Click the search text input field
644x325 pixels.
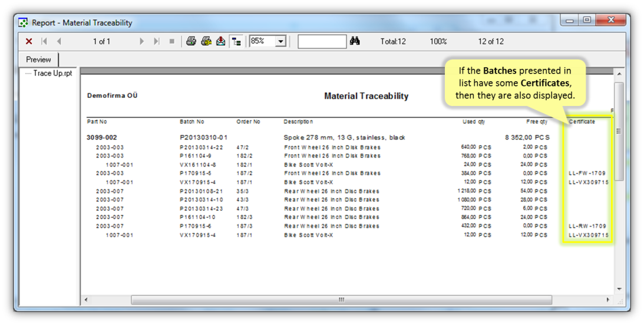click(x=322, y=41)
